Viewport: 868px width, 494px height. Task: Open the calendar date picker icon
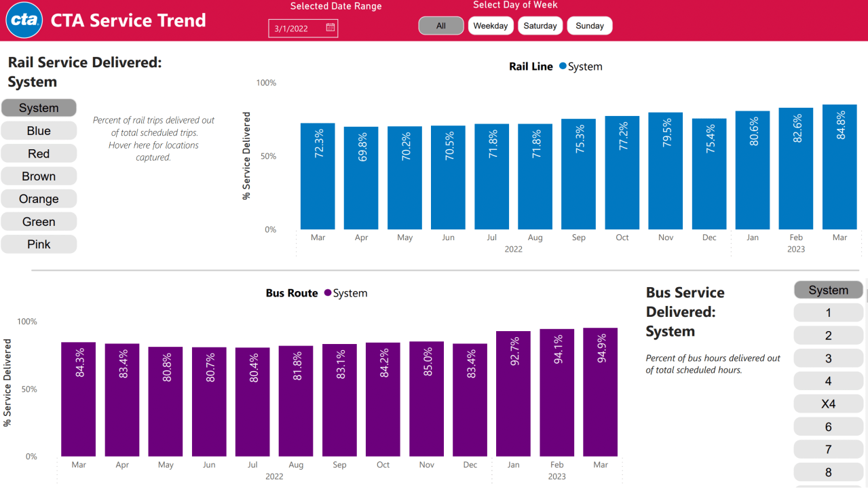[331, 28]
